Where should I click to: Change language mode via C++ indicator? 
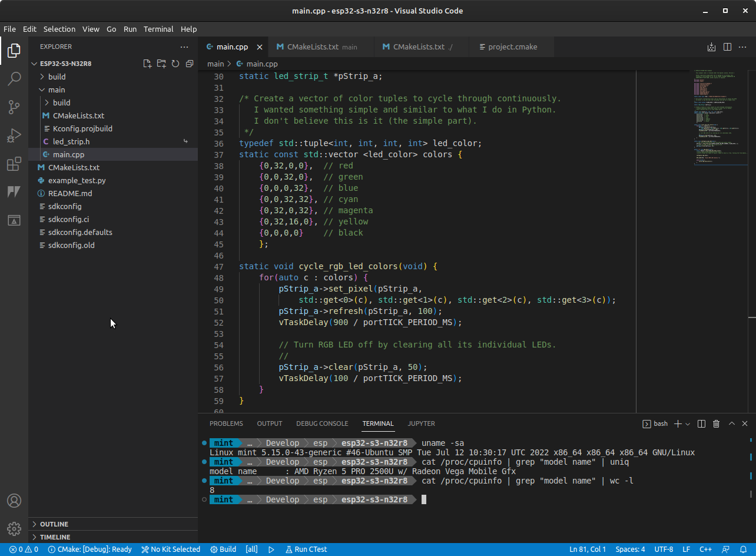click(706, 549)
